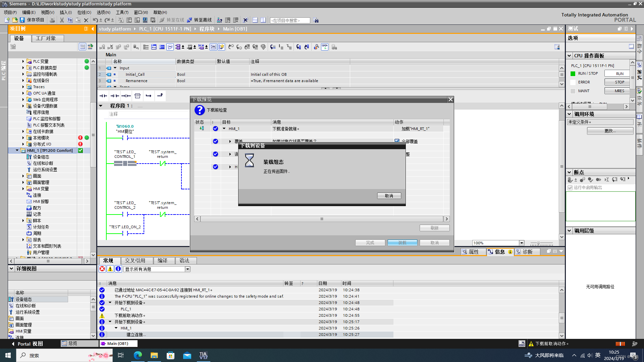Expand the PLC variables tree node
This screenshot has height=362, width=644.
pos(23,61)
